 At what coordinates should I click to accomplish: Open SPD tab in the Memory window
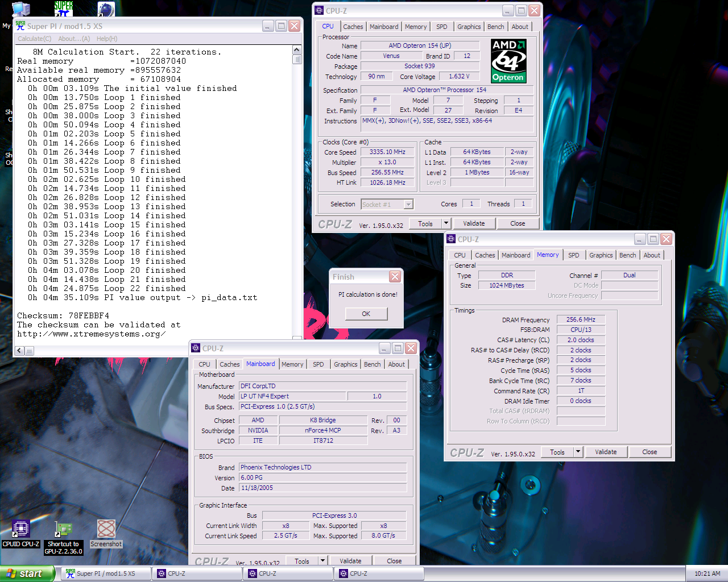pyautogui.click(x=573, y=255)
